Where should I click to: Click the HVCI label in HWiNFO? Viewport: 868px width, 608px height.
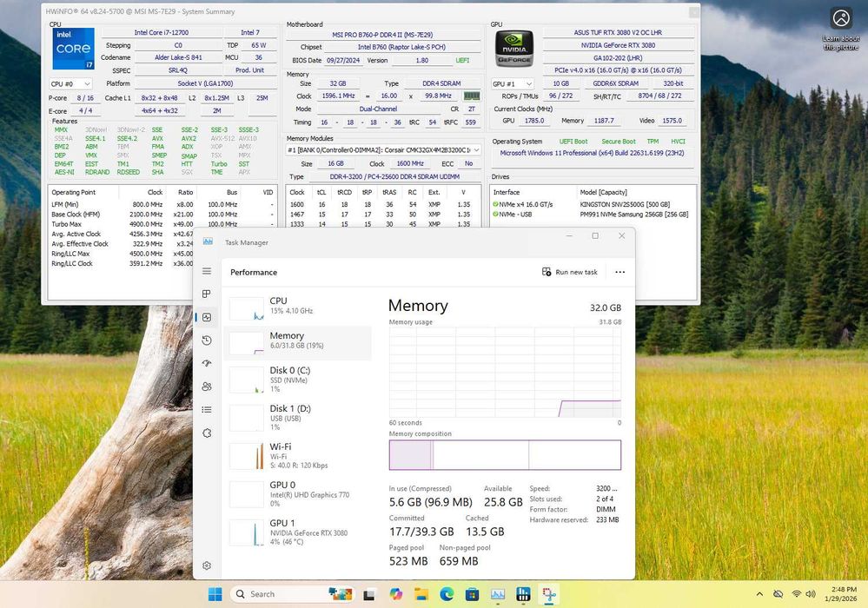point(678,142)
